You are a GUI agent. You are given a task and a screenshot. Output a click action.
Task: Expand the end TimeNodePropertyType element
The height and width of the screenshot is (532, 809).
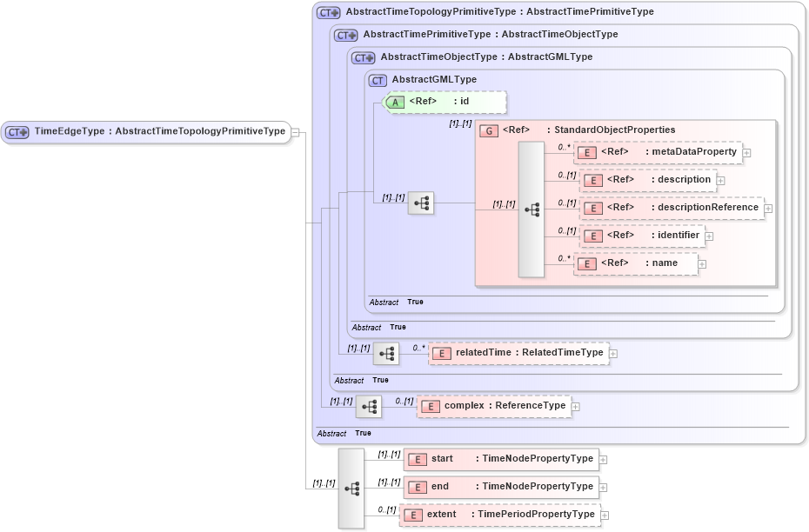coord(603,489)
